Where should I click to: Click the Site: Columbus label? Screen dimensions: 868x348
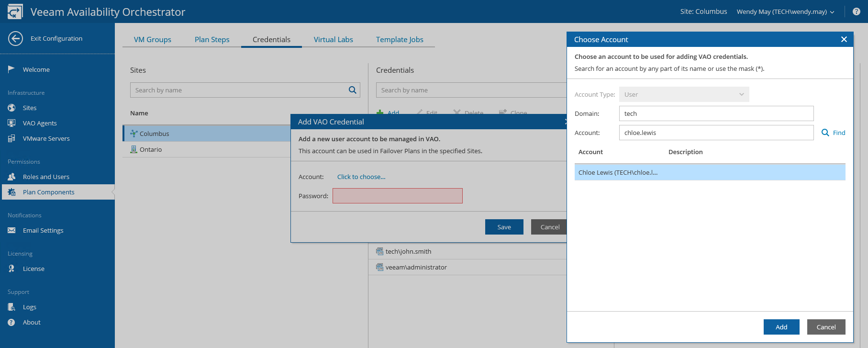pyautogui.click(x=704, y=11)
